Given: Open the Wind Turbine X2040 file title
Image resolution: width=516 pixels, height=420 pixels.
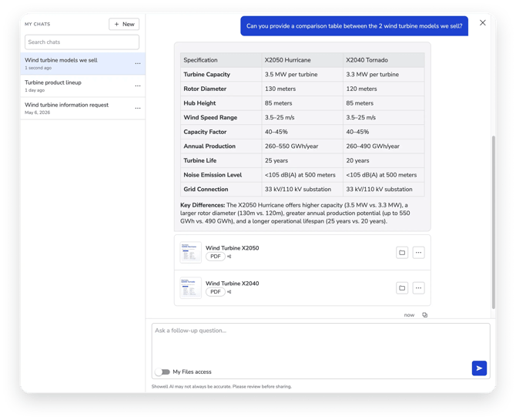Looking at the screenshot, I should click(233, 284).
